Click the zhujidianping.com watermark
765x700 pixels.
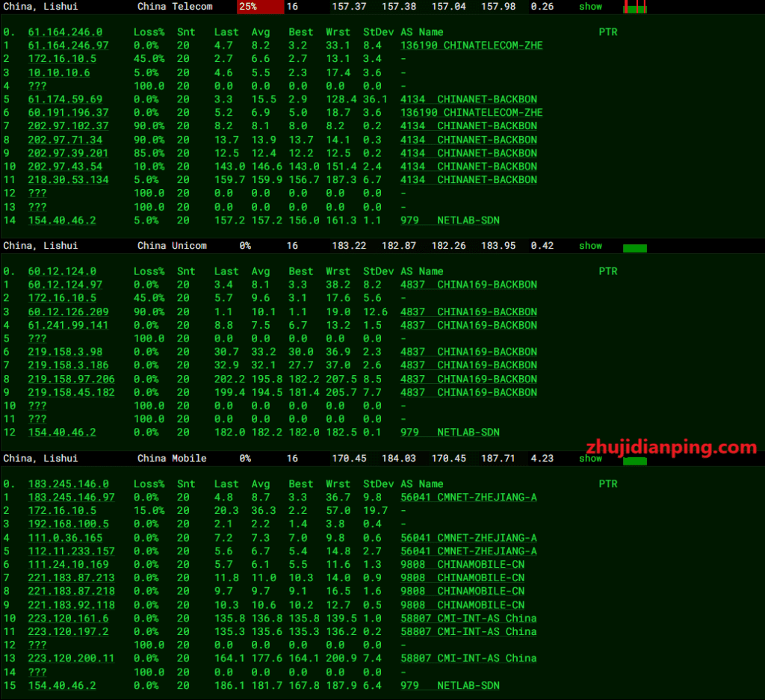click(672, 447)
